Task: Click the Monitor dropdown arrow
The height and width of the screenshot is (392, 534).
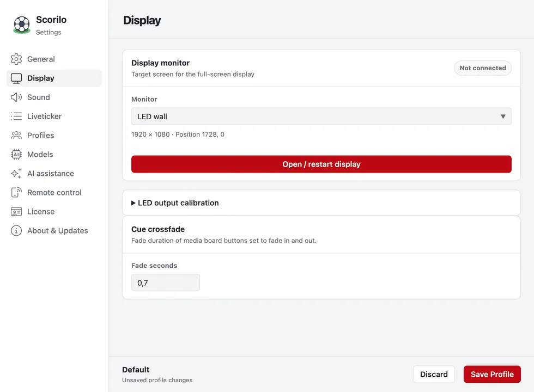Action: (x=502, y=117)
